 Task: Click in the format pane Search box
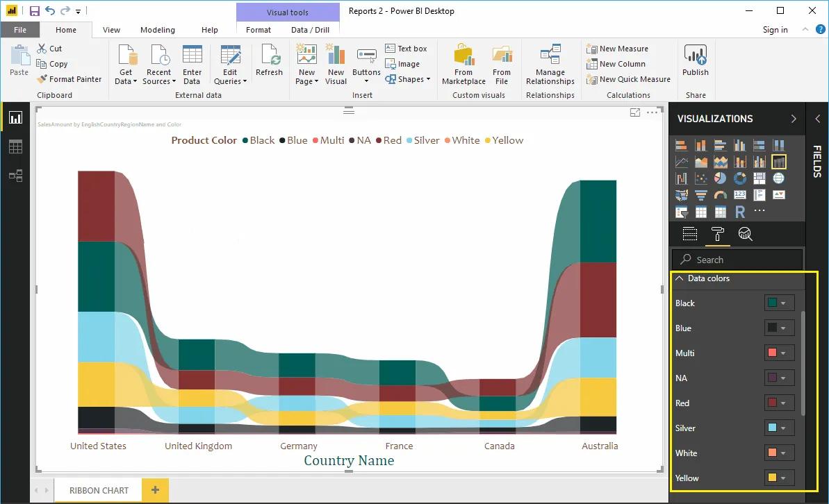(x=737, y=260)
